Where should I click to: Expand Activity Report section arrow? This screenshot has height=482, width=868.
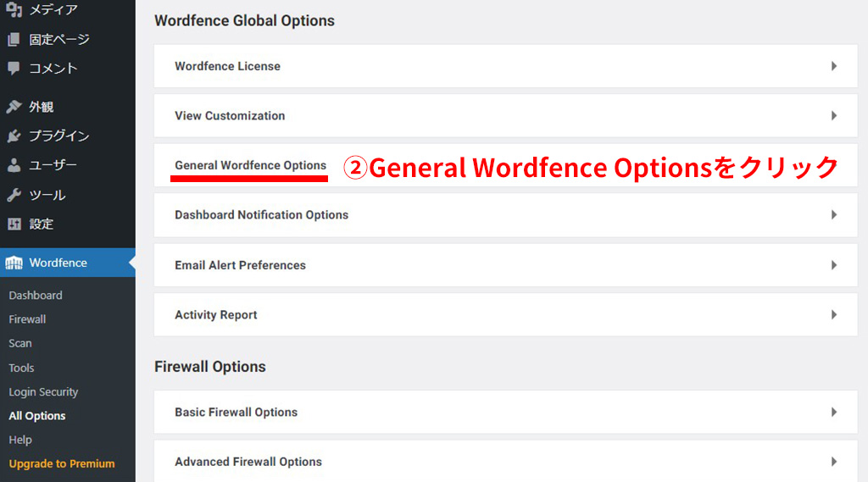tap(834, 315)
